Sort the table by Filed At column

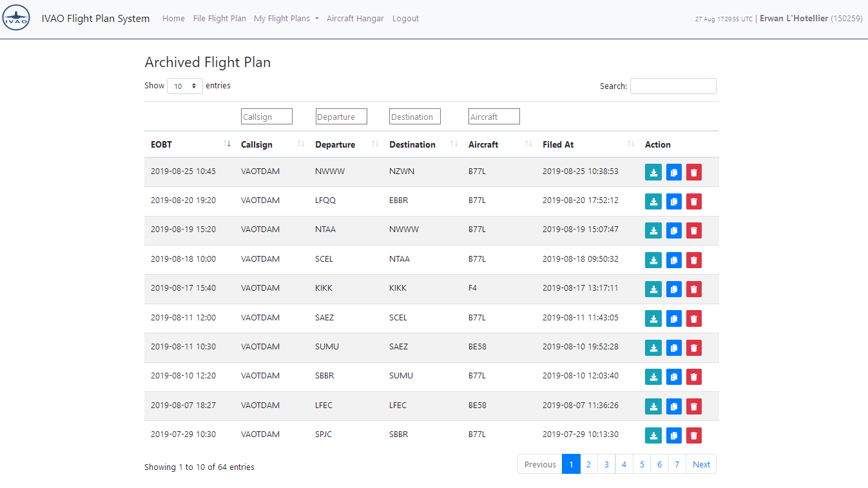click(630, 144)
